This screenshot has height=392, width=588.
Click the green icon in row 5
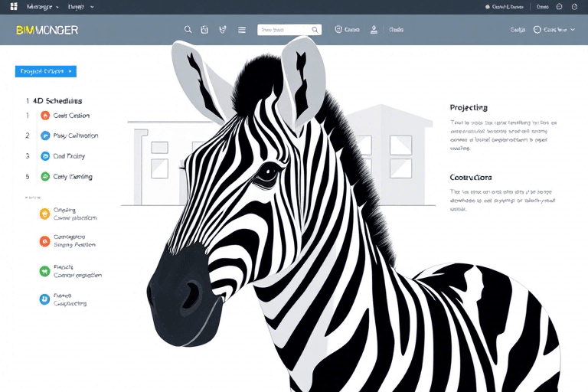[45, 176]
